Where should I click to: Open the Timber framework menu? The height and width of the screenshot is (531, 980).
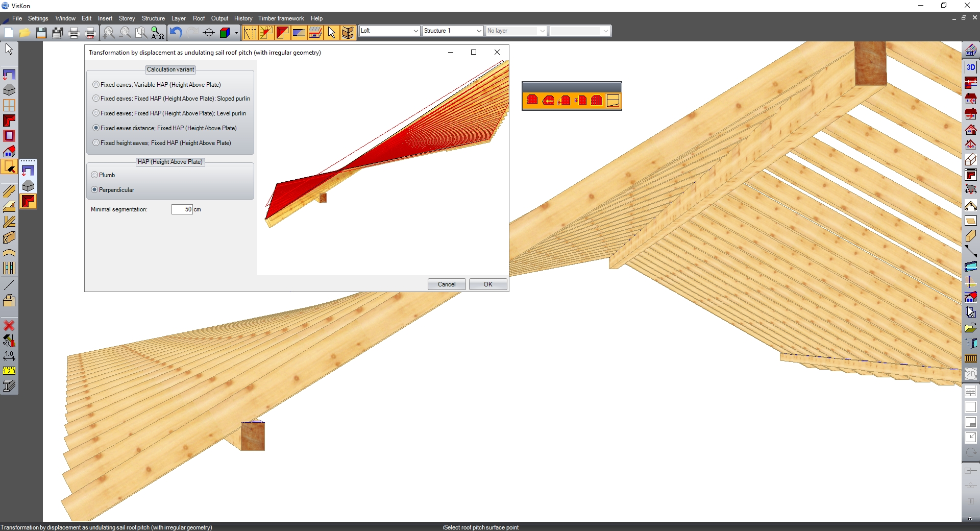[x=281, y=18]
